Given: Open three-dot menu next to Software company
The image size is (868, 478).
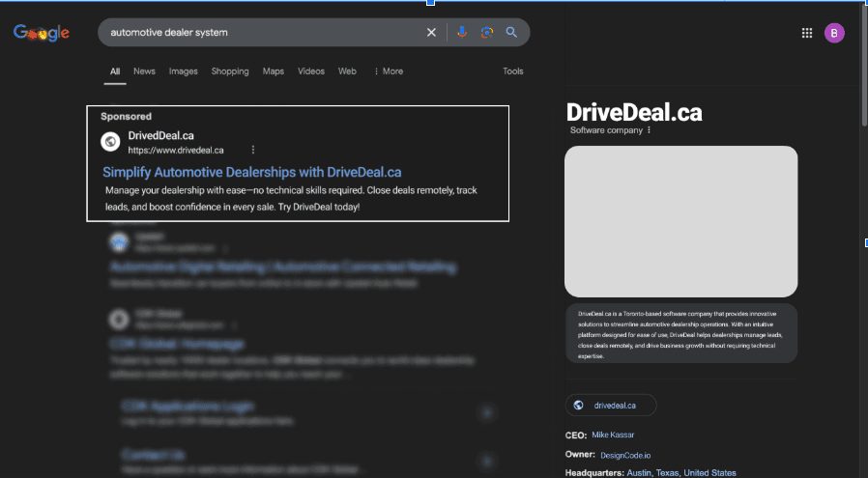Looking at the screenshot, I should coord(649,130).
